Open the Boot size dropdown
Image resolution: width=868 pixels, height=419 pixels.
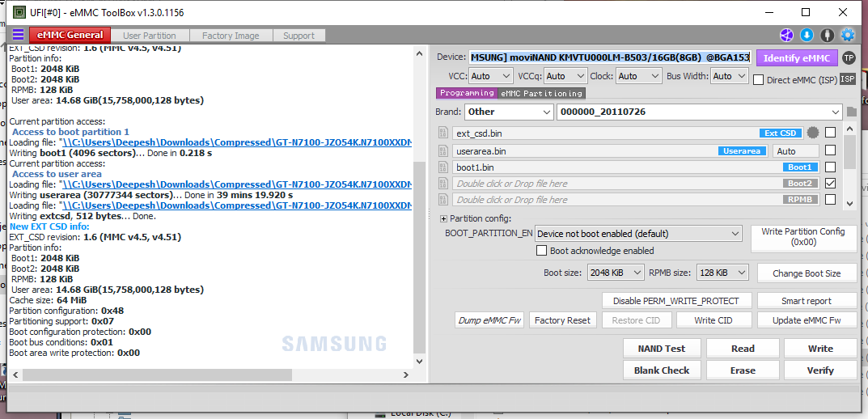pos(616,273)
